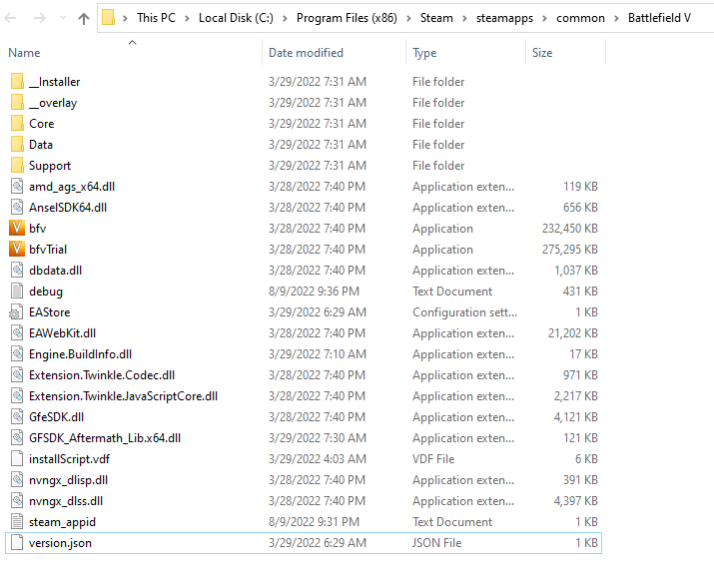Select nvngx_dlisp.dll file icon
Screen dimensions: 714x588
click(17, 479)
